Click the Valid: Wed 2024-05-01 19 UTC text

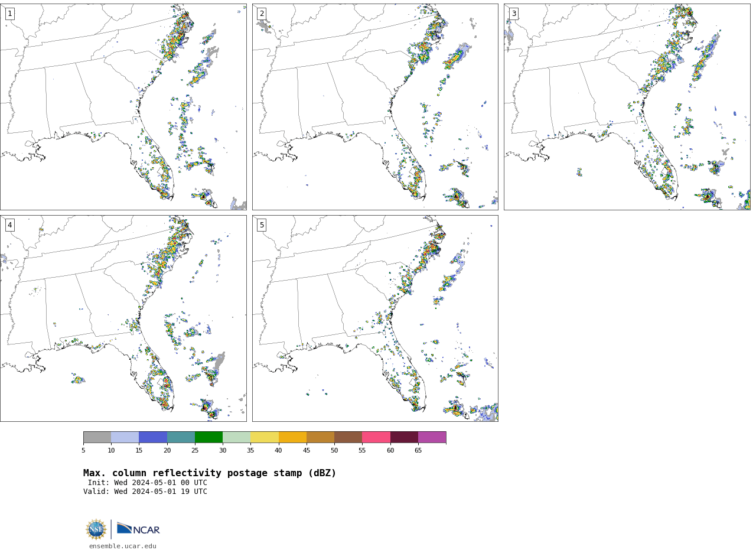click(x=145, y=492)
